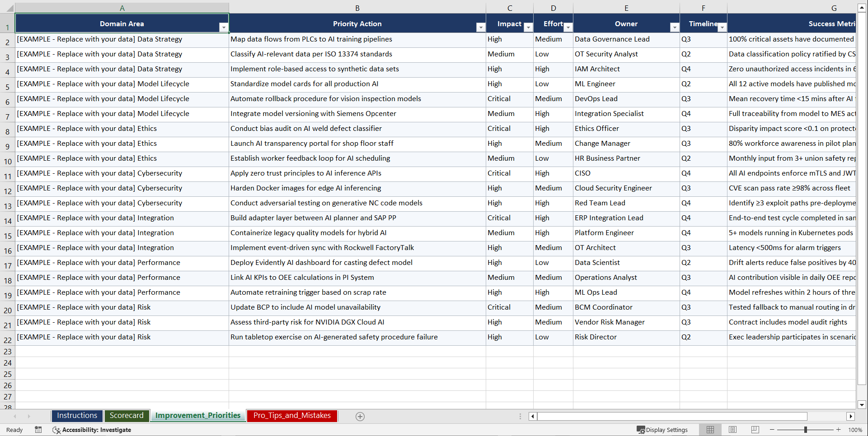Open Page Break Preview via status bar icon
Image resolution: width=868 pixels, height=436 pixels.
755,430
